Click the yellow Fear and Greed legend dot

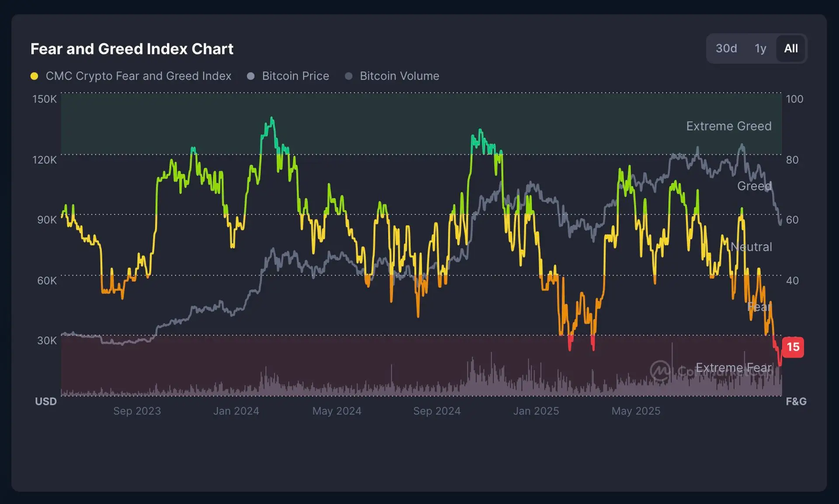[34, 76]
